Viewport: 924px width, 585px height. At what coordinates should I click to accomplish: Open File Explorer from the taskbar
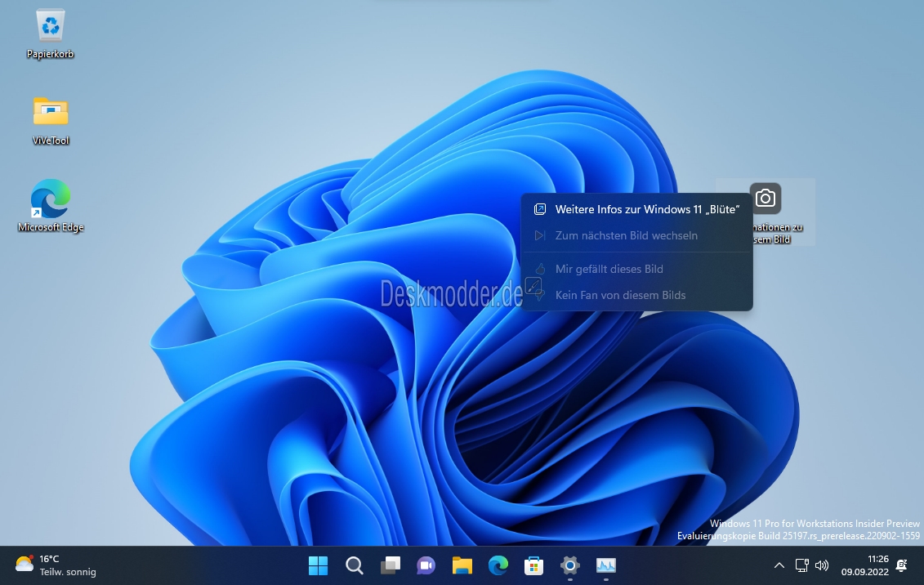click(x=462, y=565)
